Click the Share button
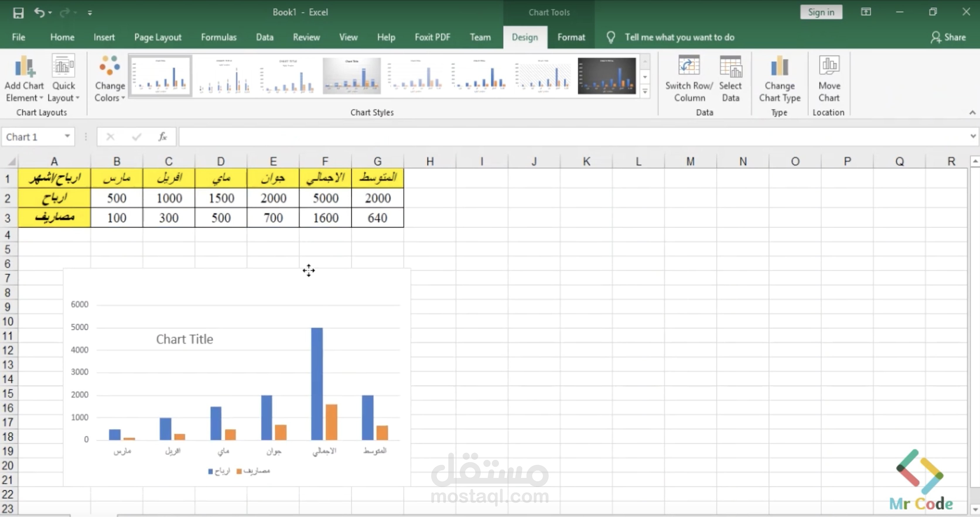This screenshot has width=980, height=517. click(948, 37)
